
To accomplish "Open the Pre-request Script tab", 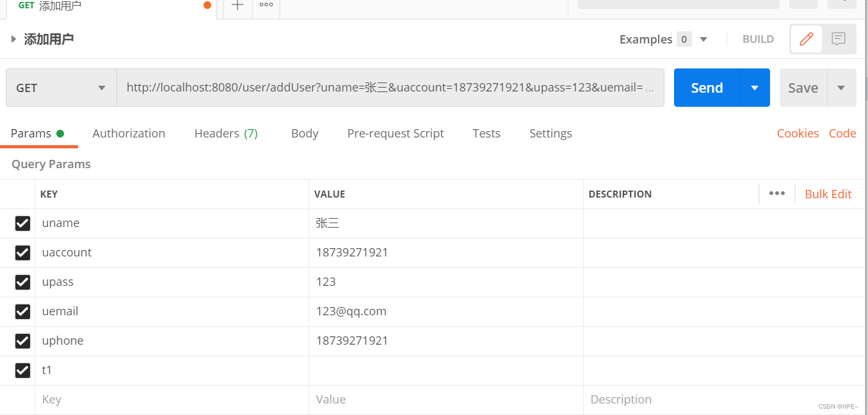I will pos(396,133).
